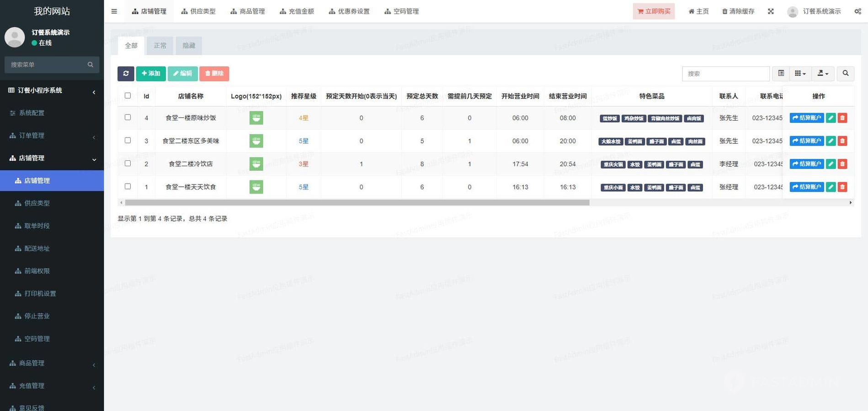Open the 优惠券设置 top tab
Viewport: 868px width, 411px height.
tap(349, 11)
